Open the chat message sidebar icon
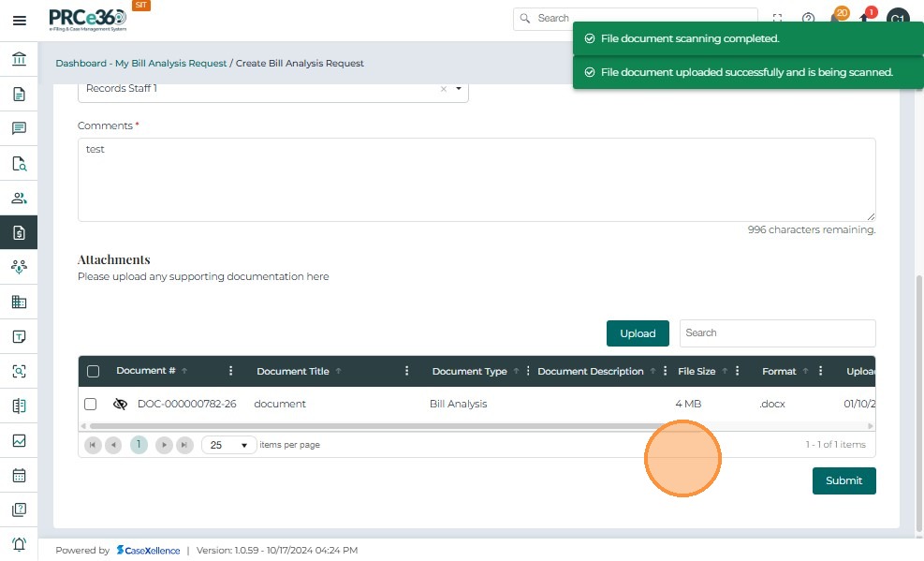Viewport: 924px width, 561px height. coord(19,129)
